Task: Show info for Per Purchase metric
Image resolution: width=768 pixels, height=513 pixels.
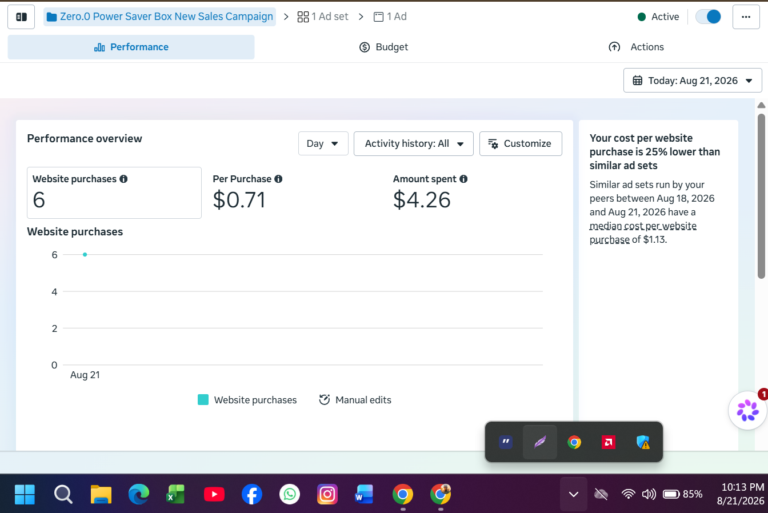Action: click(278, 179)
